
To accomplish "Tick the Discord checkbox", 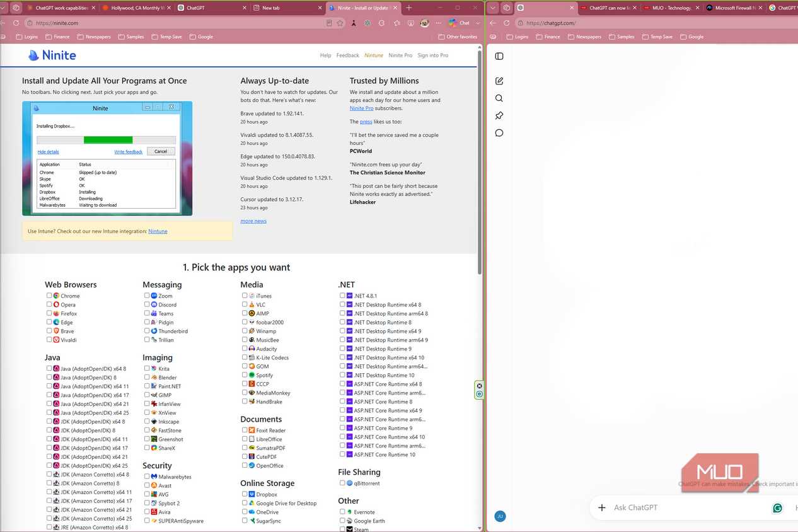I will point(147,304).
